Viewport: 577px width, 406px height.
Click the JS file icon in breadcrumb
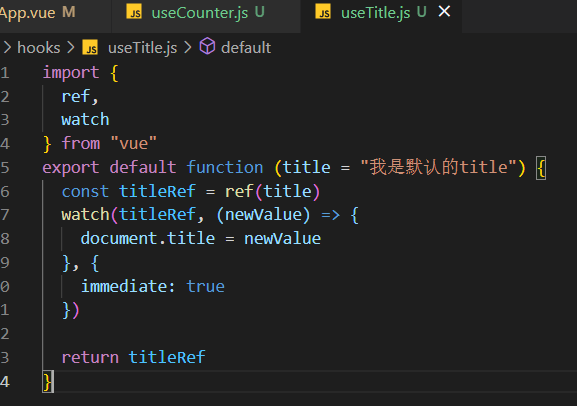[x=90, y=47]
